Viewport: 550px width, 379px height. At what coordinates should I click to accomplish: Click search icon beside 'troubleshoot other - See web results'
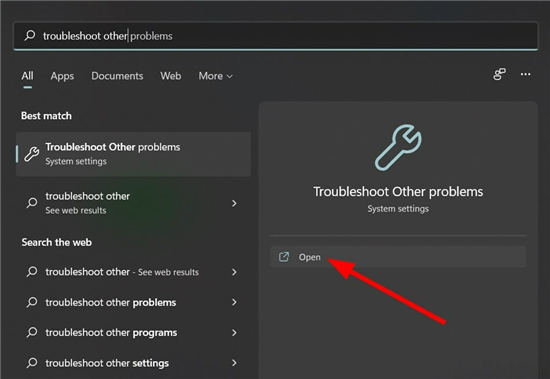coord(32,271)
